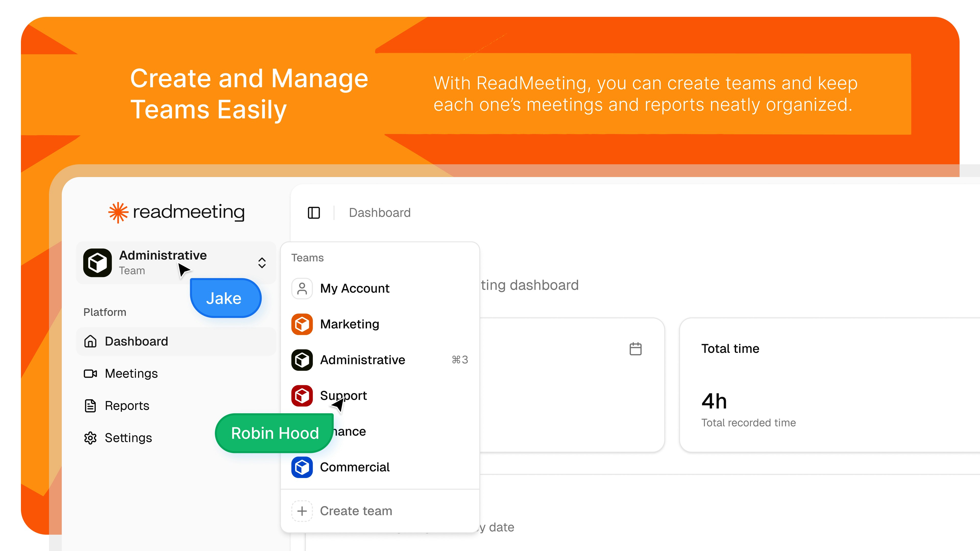This screenshot has height=551, width=980.
Task: Click the calendar icon on dashboard card
Action: click(635, 348)
